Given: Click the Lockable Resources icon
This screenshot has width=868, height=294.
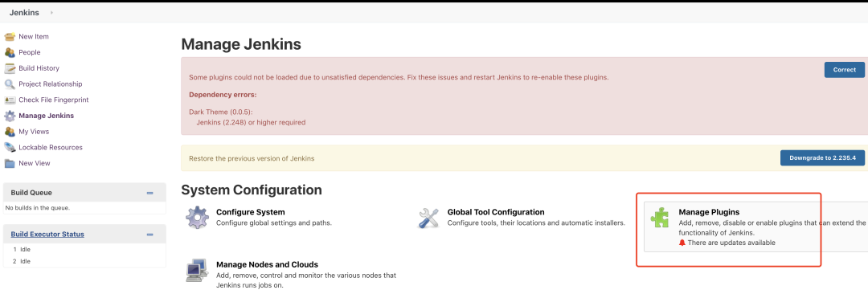Looking at the screenshot, I should point(10,147).
